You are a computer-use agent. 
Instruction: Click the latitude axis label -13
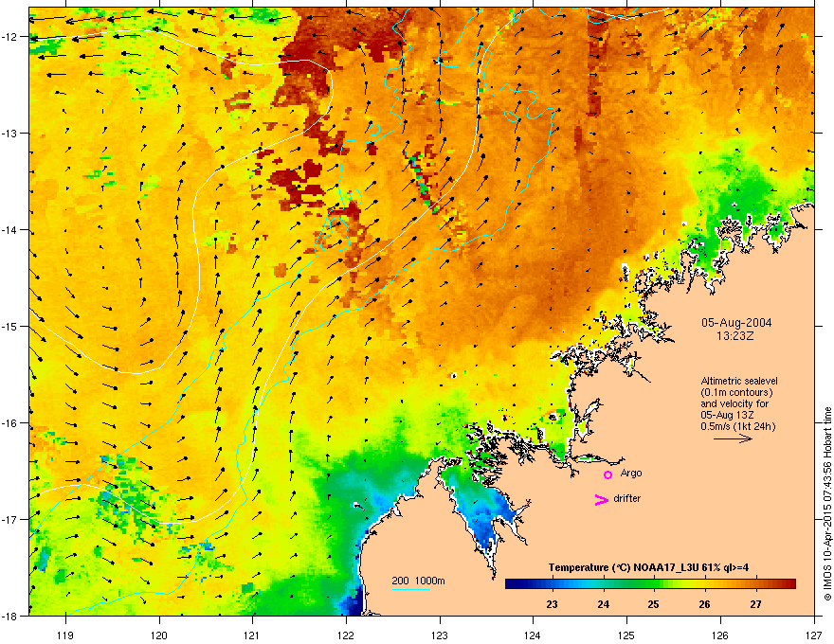coord(10,133)
